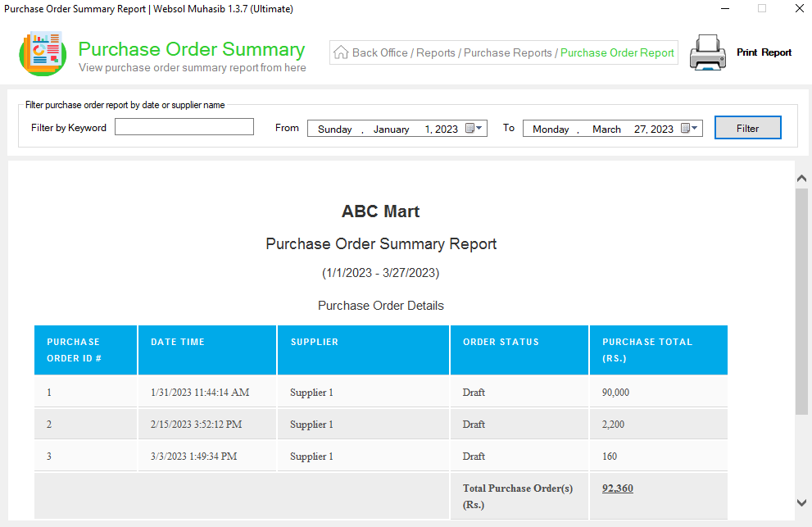
Task: Open Reports breadcrumb link
Action: tap(436, 52)
